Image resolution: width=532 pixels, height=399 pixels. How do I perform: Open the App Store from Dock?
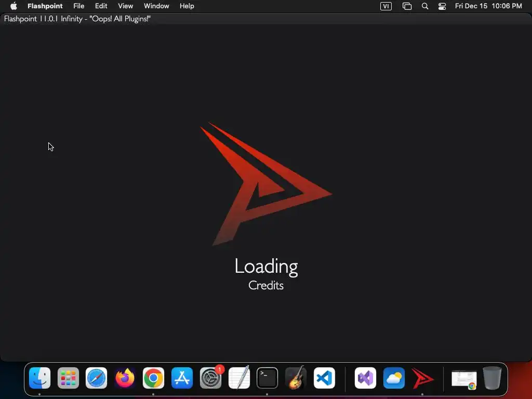pos(182,378)
